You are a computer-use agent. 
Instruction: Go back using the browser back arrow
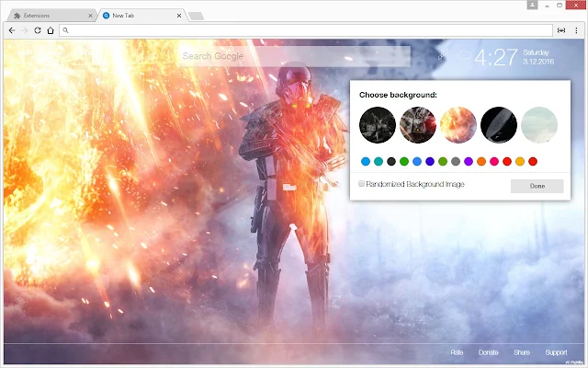pyautogui.click(x=12, y=30)
